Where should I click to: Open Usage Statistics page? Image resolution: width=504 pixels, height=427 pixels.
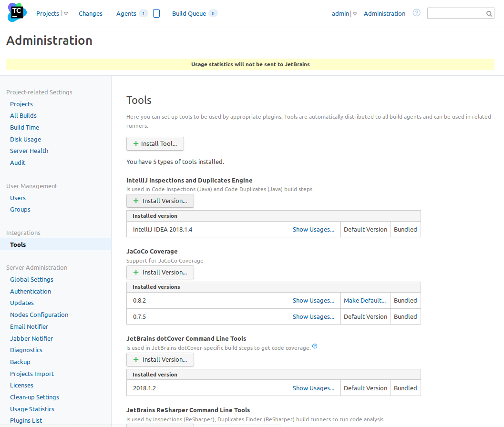[x=32, y=409]
